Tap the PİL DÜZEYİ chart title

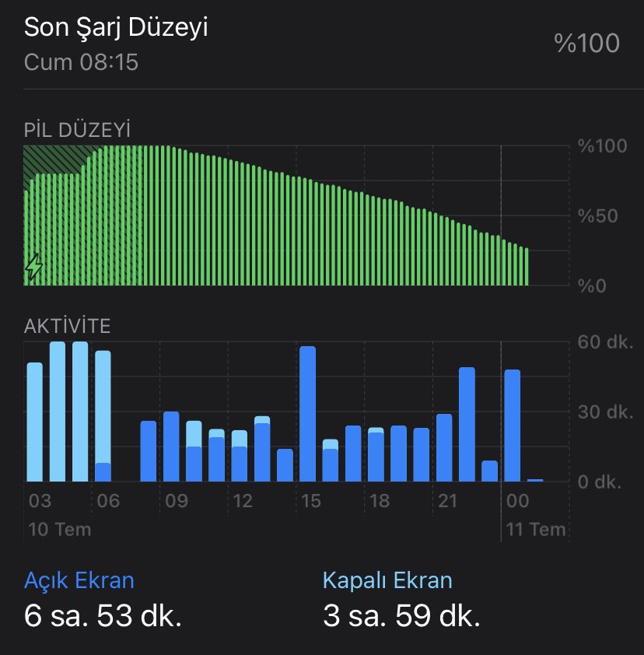[x=76, y=128]
